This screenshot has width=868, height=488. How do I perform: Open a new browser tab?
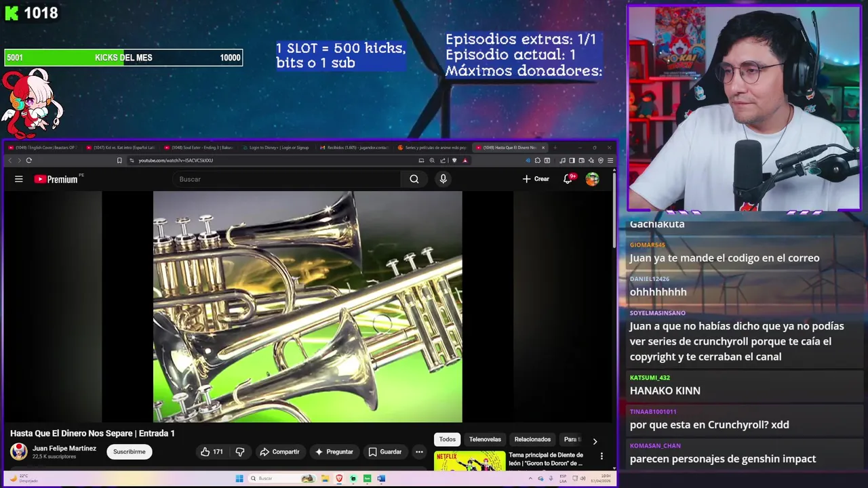pos(555,147)
